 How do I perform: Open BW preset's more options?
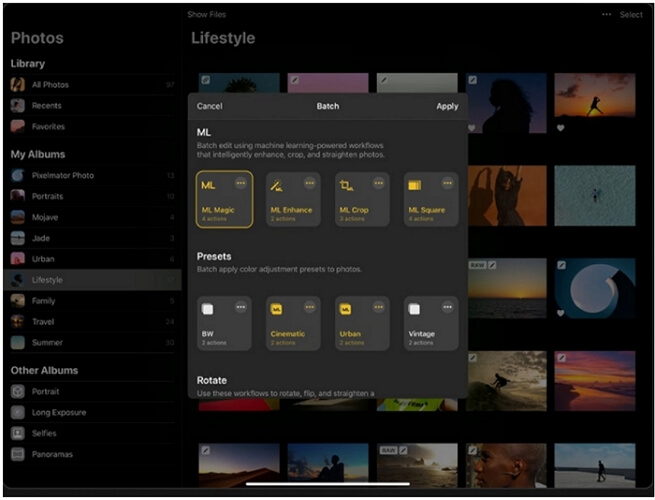tap(241, 307)
